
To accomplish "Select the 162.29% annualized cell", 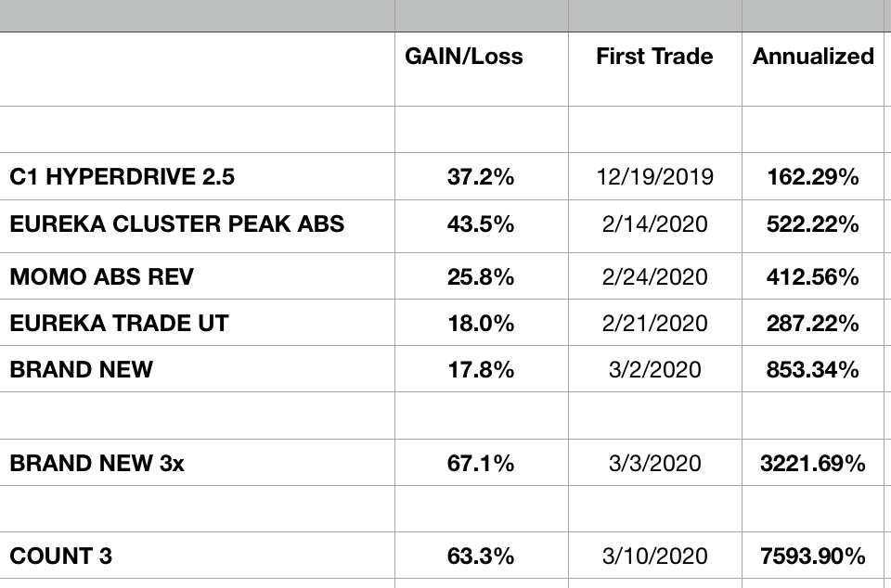I will point(813,177).
